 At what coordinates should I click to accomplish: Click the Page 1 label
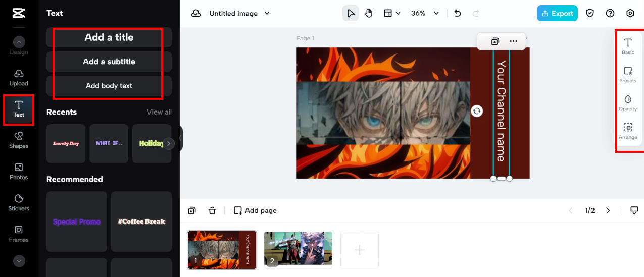(305, 38)
